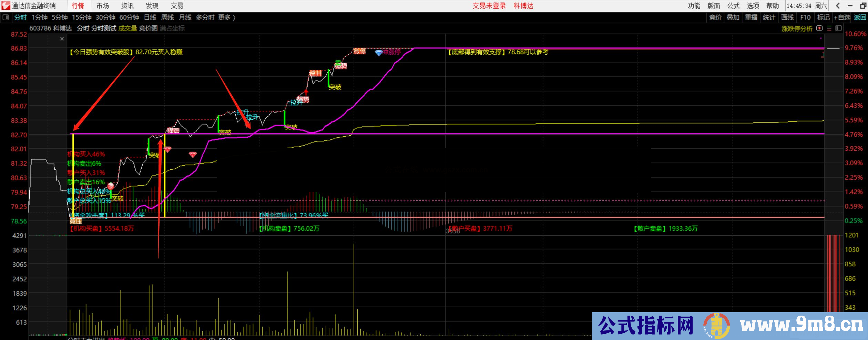The height and width of the screenshot is (340, 868).
Task: Expand the 更多 time period list
Action: pyautogui.click(x=226, y=18)
